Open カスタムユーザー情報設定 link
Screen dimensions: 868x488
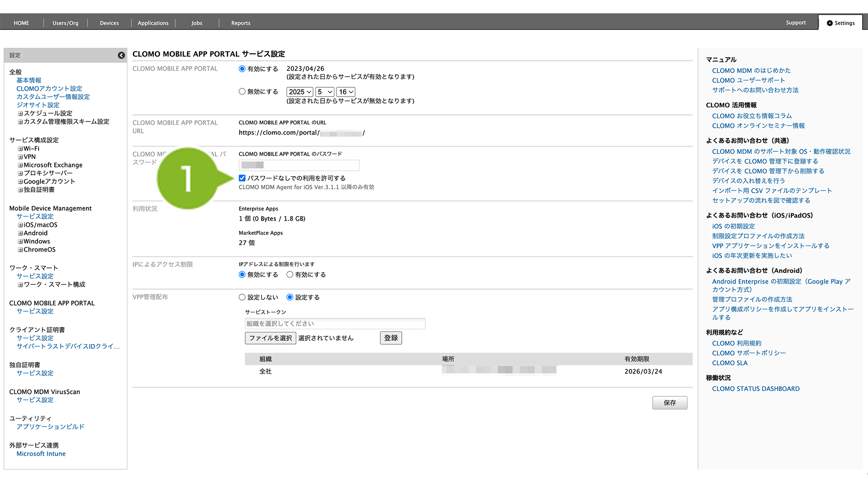[53, 97]
